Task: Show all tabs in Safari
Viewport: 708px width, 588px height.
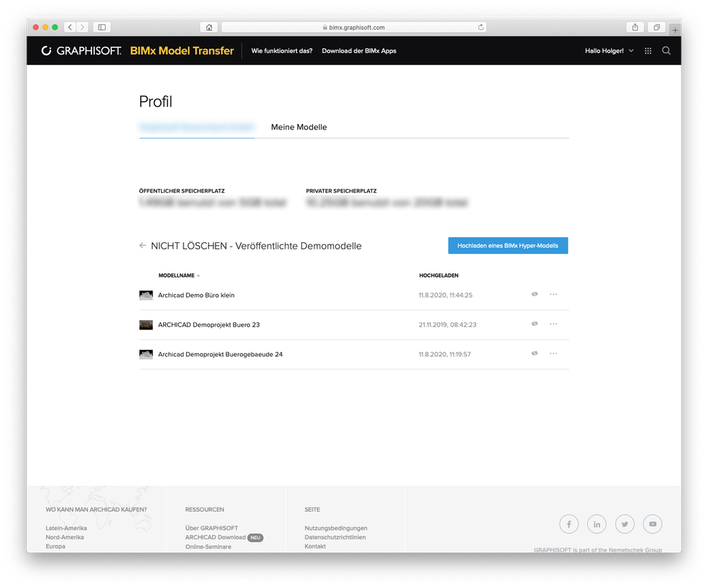Action: point(656,27)
